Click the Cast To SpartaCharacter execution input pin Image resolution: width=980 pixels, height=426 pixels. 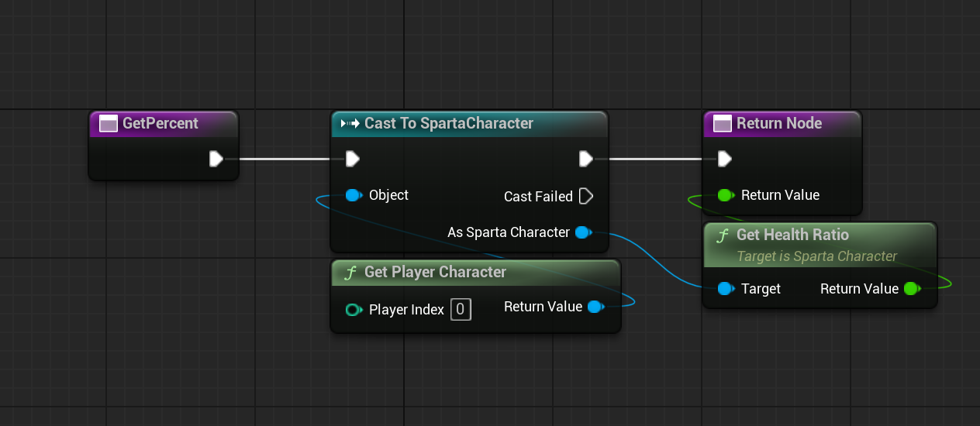353,159
